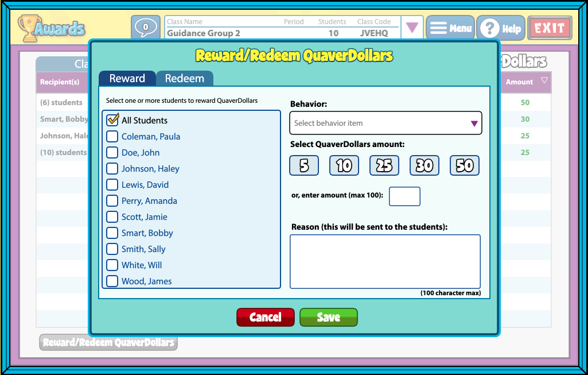Image resolution: width=588 pixels, height=375 pixels.
Task: Switch to the Reward tab
Action: pos(127,79)
